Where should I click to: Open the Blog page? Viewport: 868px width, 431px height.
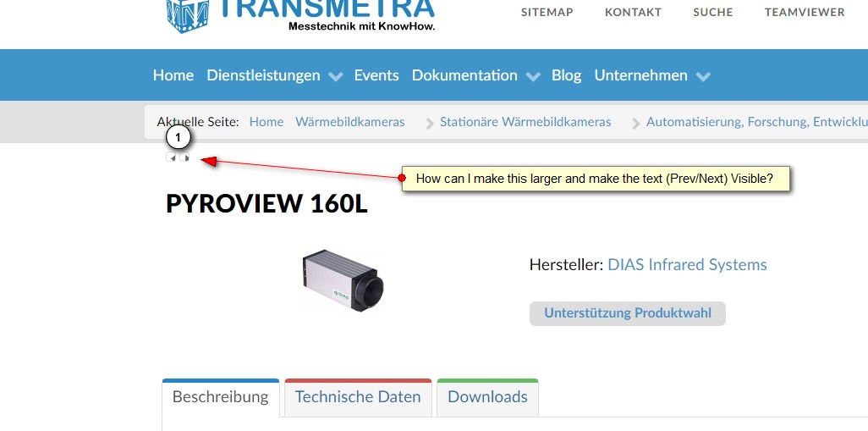(566, 75)
